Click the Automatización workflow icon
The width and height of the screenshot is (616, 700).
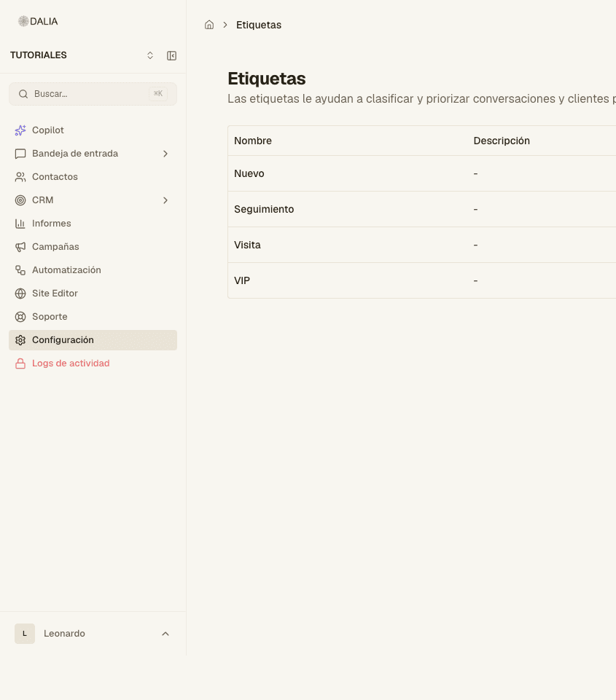(x=20, y=270)
